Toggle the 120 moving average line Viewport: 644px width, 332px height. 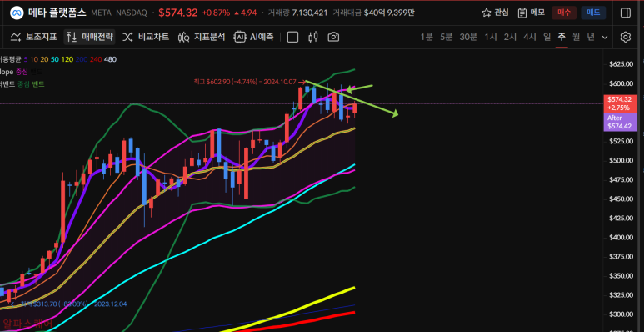67,59
